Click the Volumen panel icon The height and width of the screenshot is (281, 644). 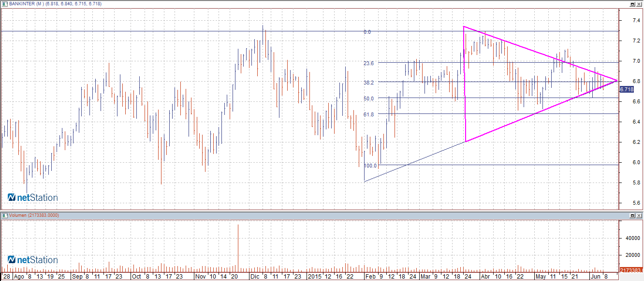4,215
